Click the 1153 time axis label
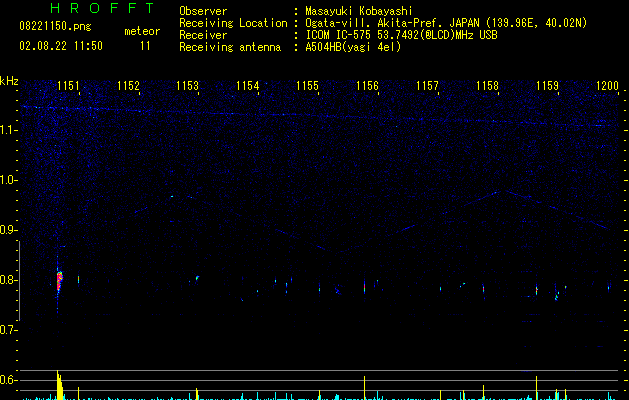The width and height of the screenshot is (629, 400). (x=187, y=86)
